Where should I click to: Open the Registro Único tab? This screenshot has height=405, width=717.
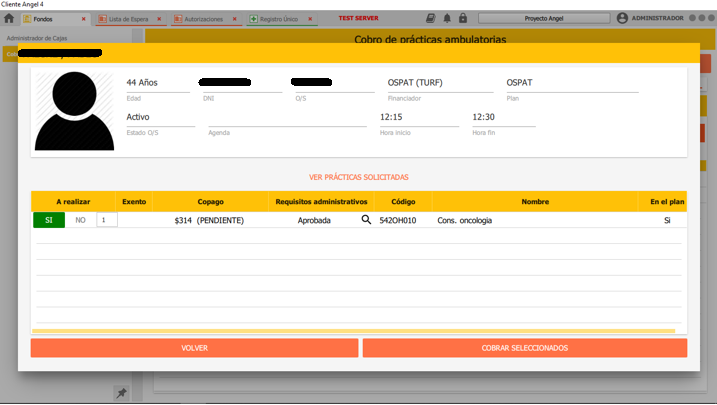[x=277, y=19]
